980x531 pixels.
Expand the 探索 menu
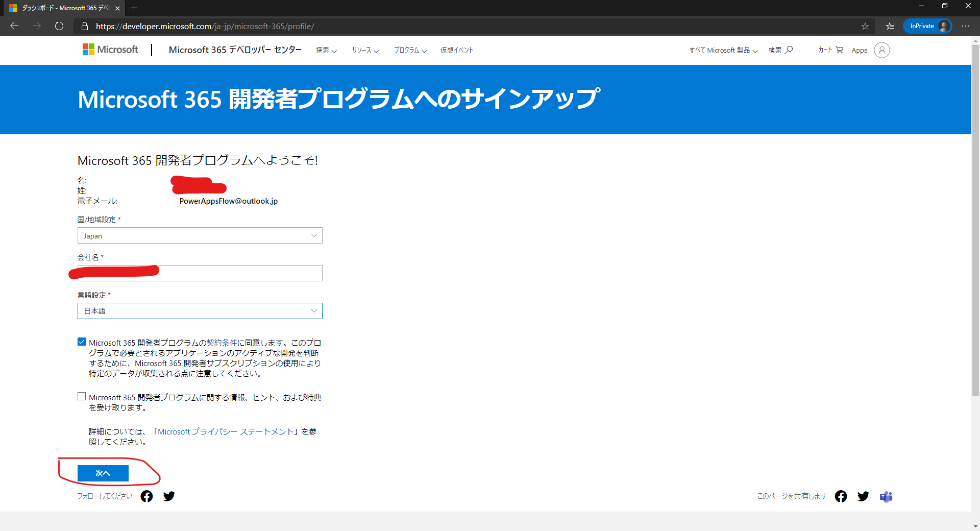[x=326, y=50]
